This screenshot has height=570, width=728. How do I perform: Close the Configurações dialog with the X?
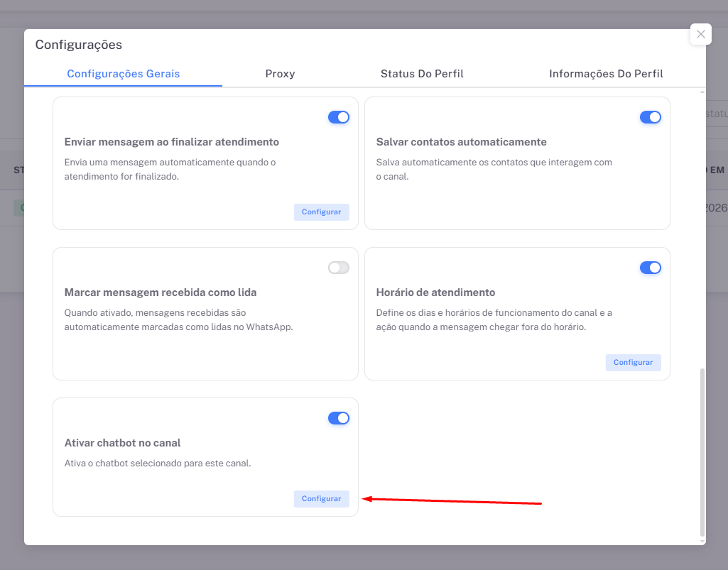[700, 34]
